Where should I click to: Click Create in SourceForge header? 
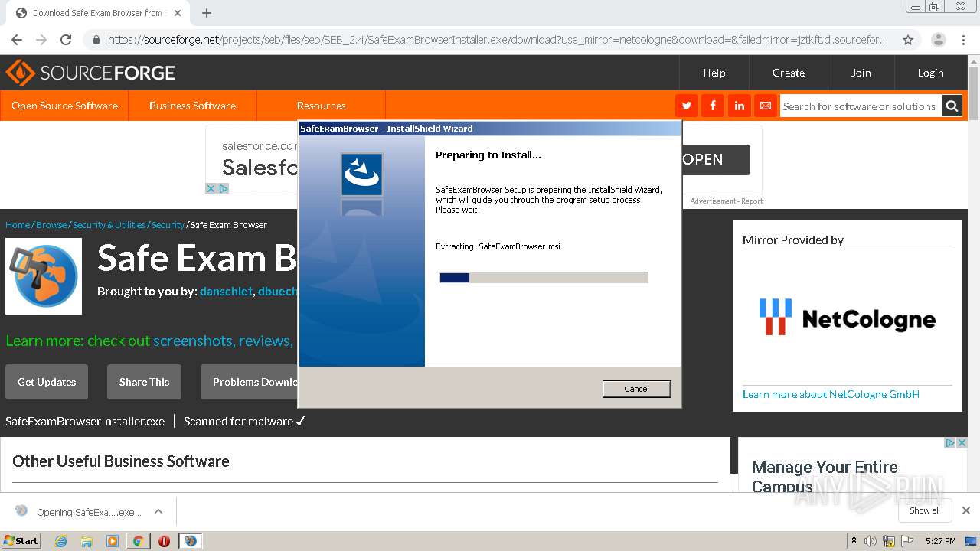[789, 73]
